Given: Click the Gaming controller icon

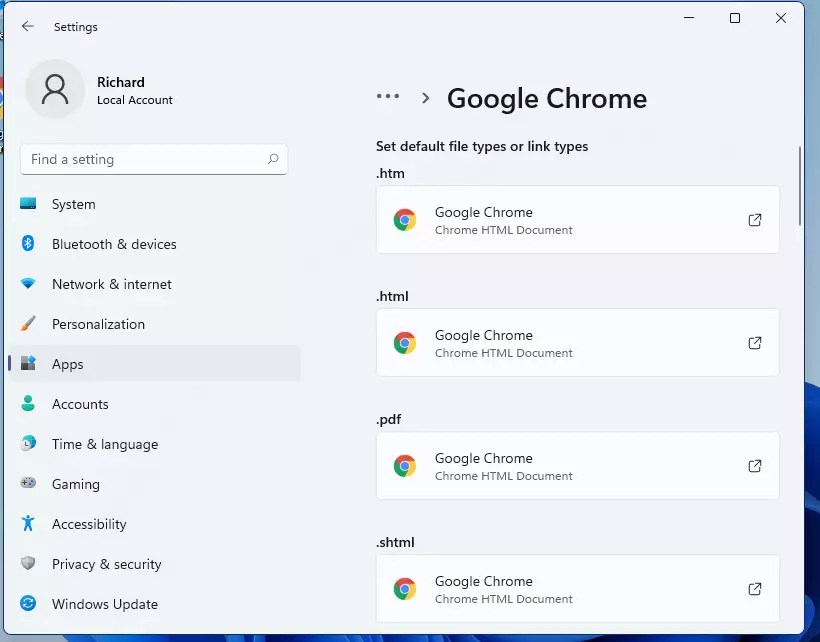Looking at the screenshot, I should pyautogui.click(x=28, y=483).
